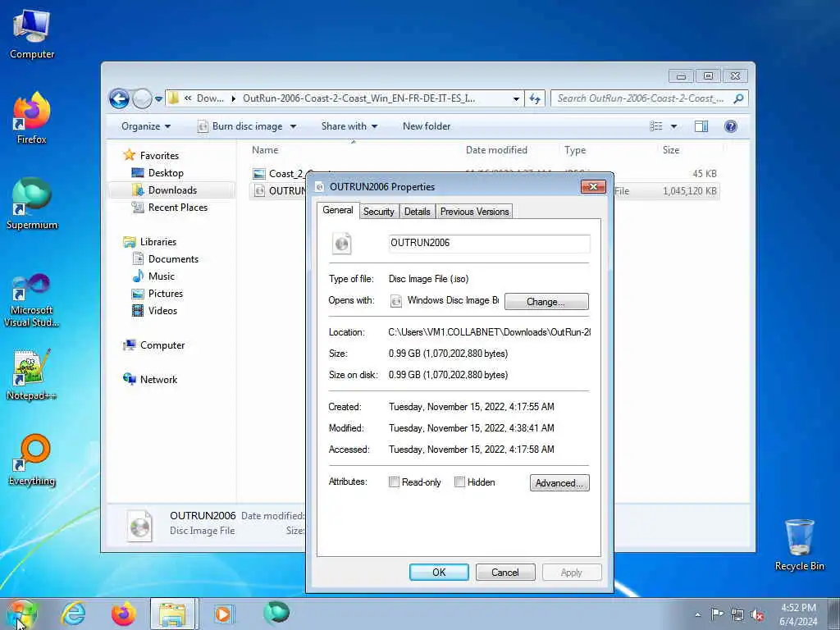
Task: Click the change view icon
Action: tap(656, 126)
